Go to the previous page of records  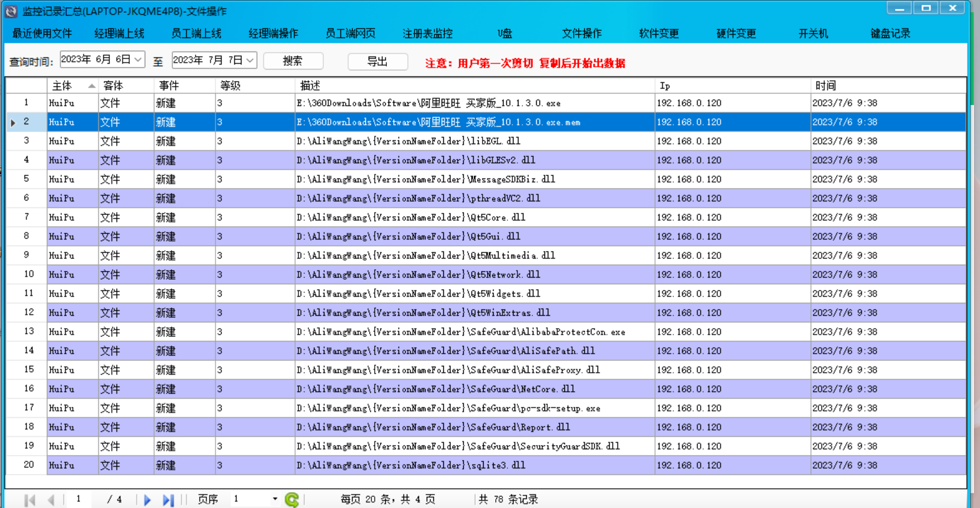(51, 500)
